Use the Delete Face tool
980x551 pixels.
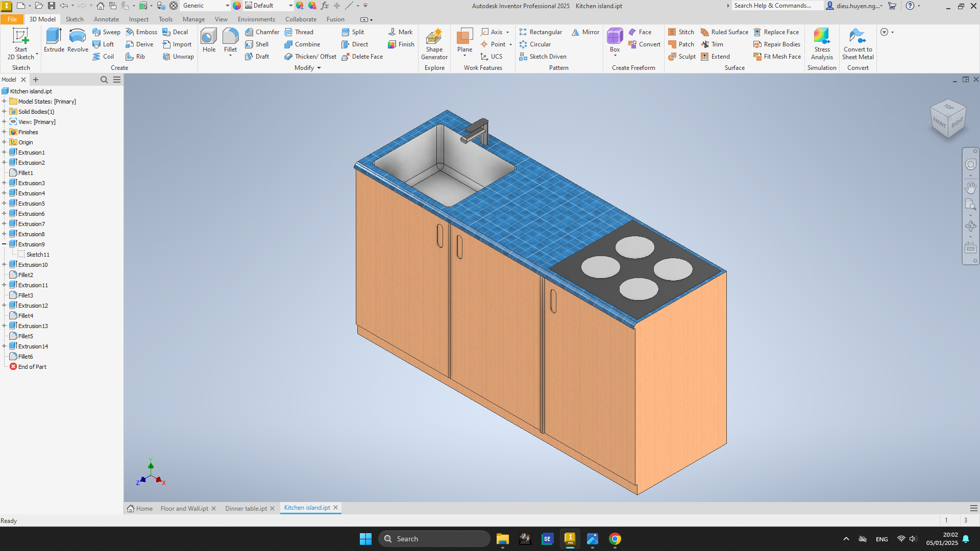(362, 57)
